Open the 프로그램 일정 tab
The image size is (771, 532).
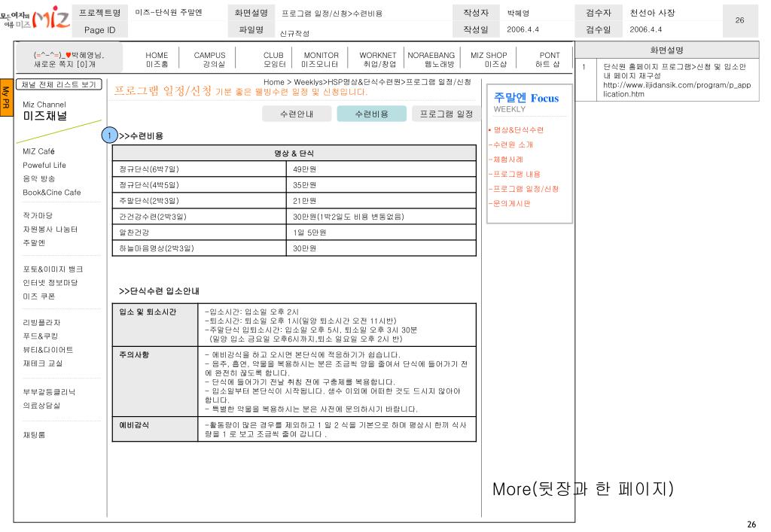tap(446, 114)
